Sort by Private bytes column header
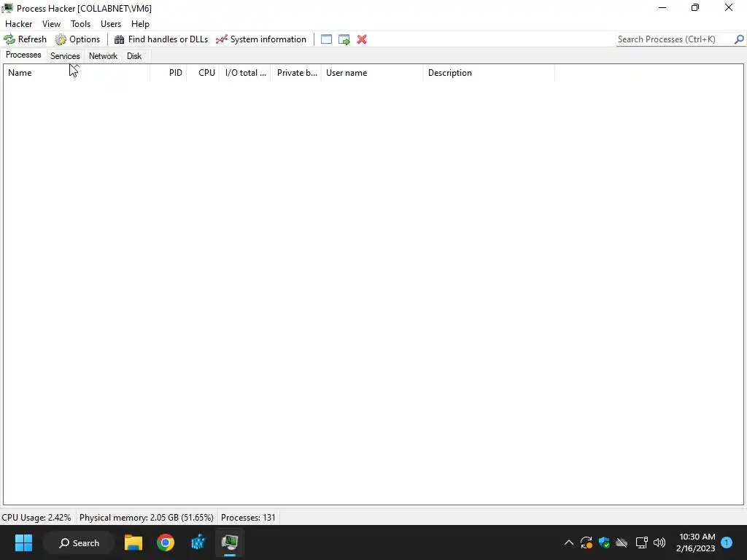 [x=296, y=73]
